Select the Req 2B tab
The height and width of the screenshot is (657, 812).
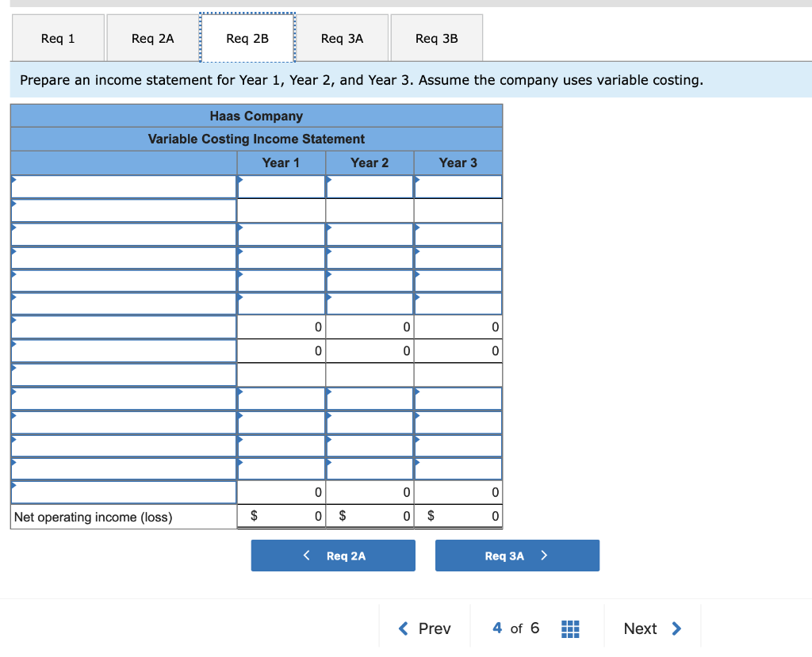point(247,37)
